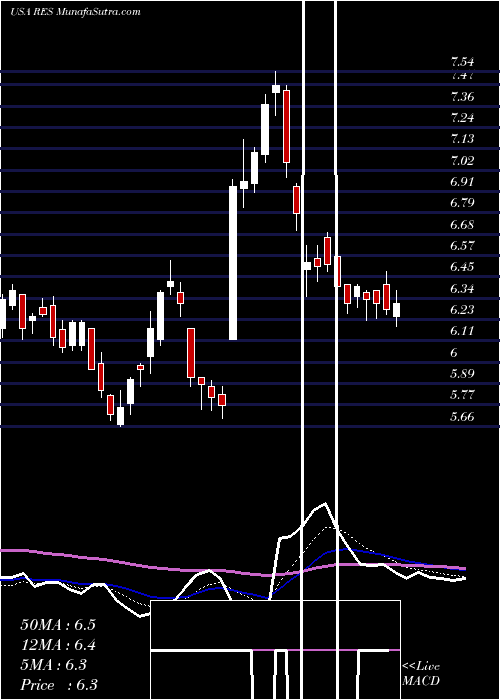Click the 7.36 price axis label
This screenshot has height=700, width=500.
pos(462,96)
